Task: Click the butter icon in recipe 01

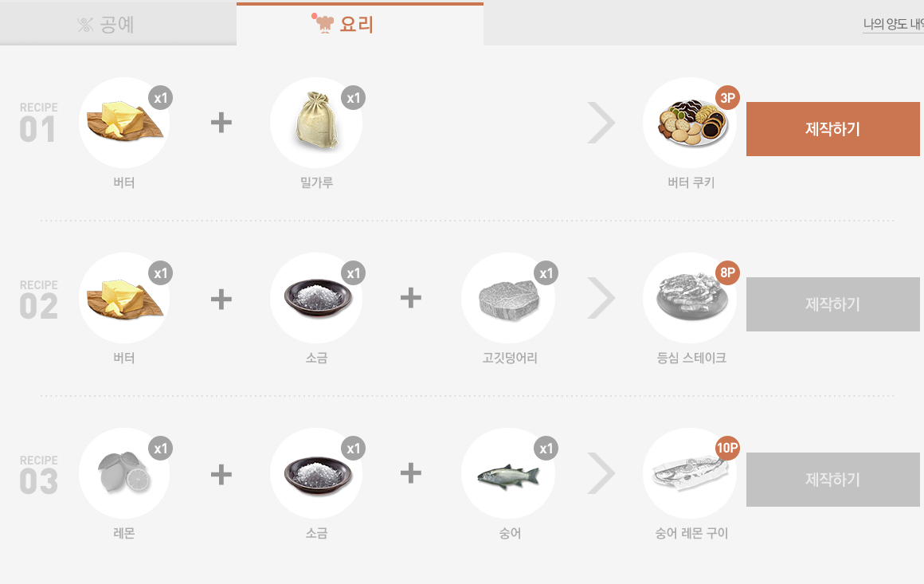Action: (124, 123)
